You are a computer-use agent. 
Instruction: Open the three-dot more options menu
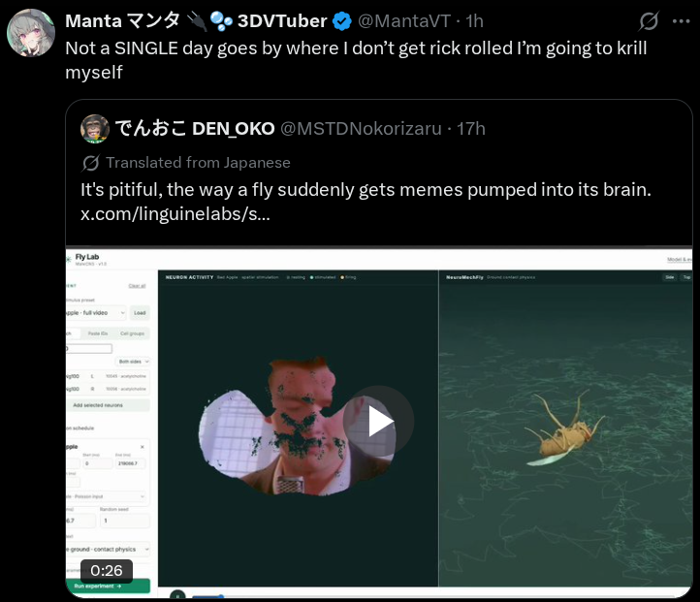point(682,21)
